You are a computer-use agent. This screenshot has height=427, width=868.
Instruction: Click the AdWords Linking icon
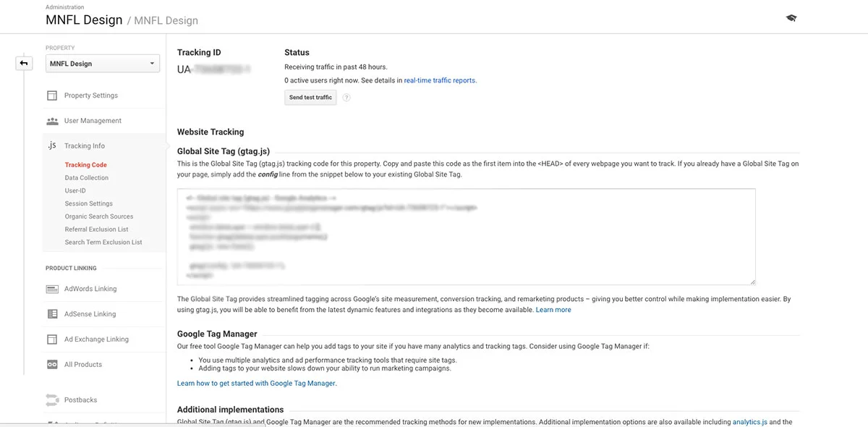(52, 289)
